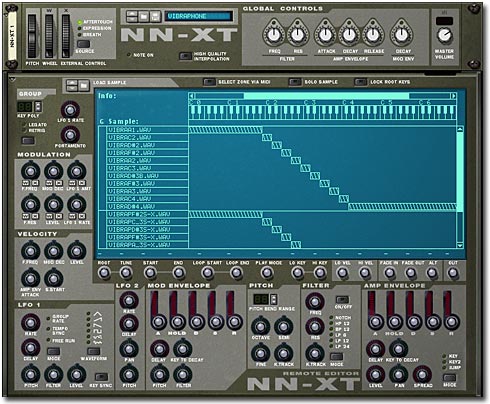Click the Load Sample previous/next arrows button
Screen dimensions: 490x404
click(x=72, y=86)
